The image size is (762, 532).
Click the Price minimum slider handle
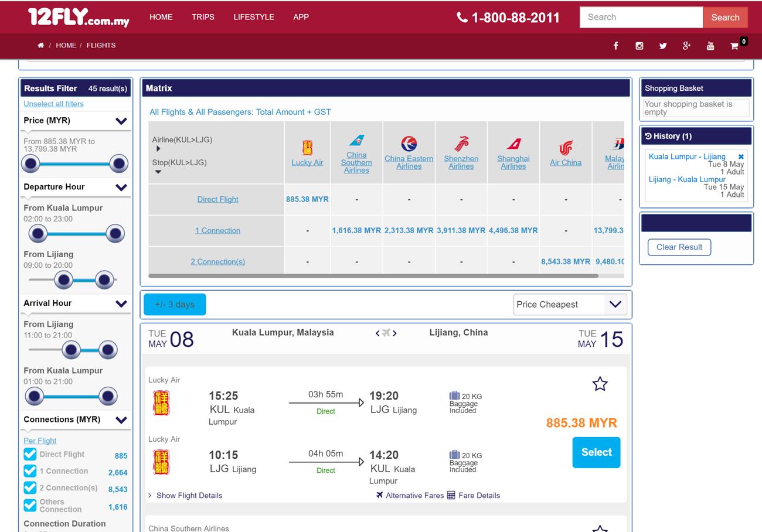(30, 164)
